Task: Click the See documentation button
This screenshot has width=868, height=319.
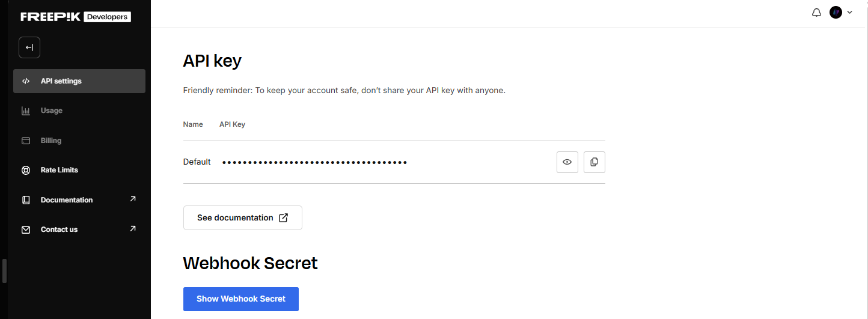Action: tap(243, 218)
